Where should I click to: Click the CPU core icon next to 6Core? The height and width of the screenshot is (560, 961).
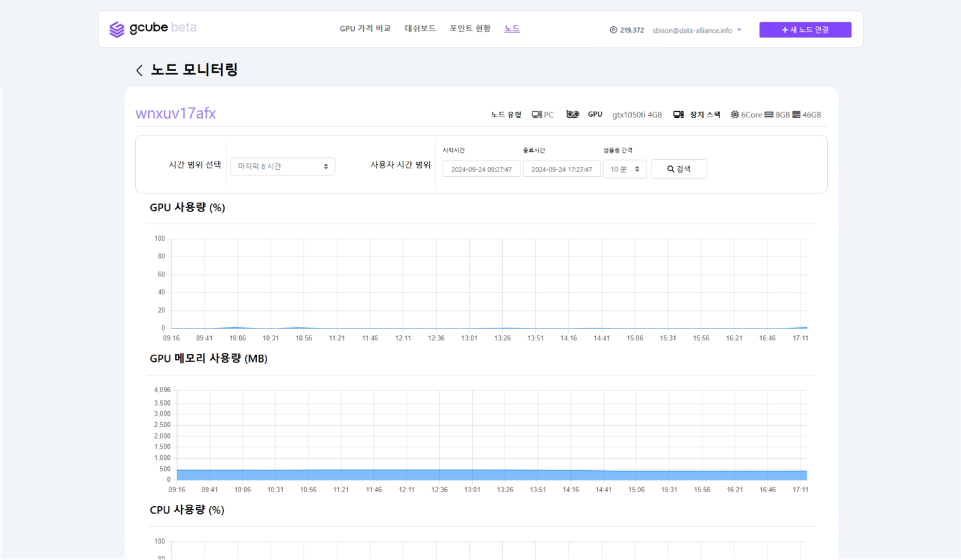click(x=735, y=115)
